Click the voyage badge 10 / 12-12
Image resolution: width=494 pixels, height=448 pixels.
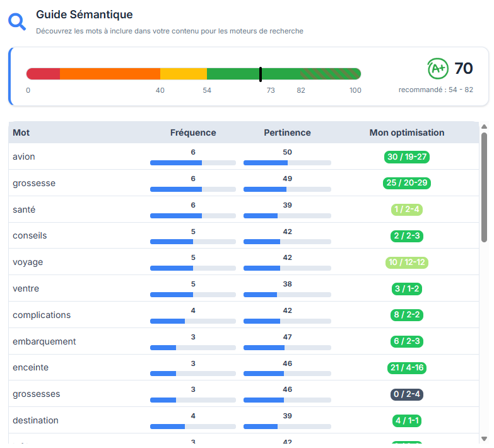(x=407, y=262)
